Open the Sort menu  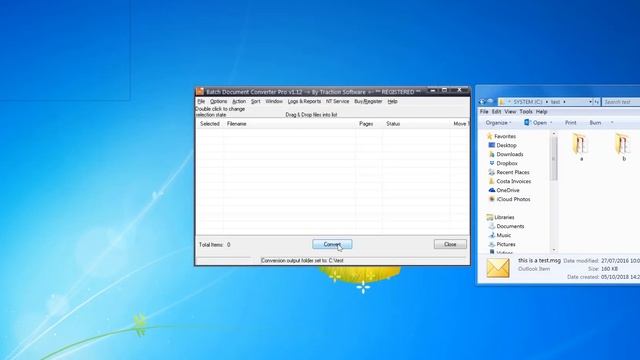pyautogui.click(x=256, y=101)
